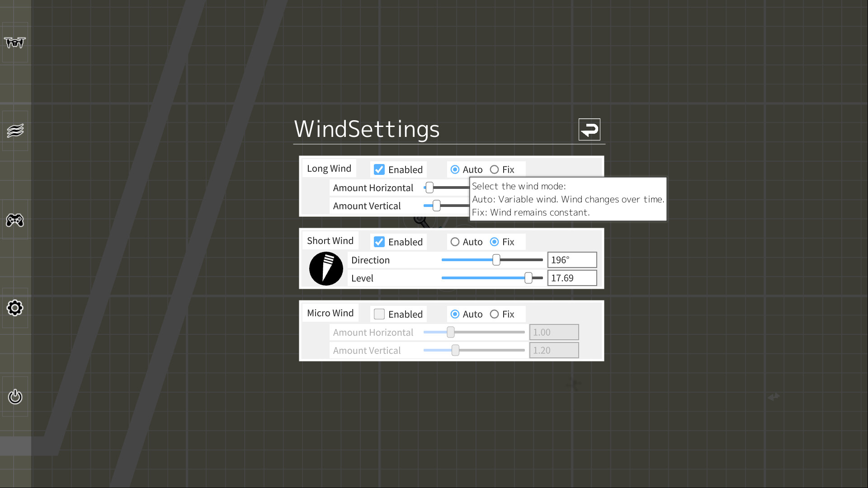Click the Short Wind Direction slider handle
Viewport: 868px width, 488px height.
pos(496,260)
